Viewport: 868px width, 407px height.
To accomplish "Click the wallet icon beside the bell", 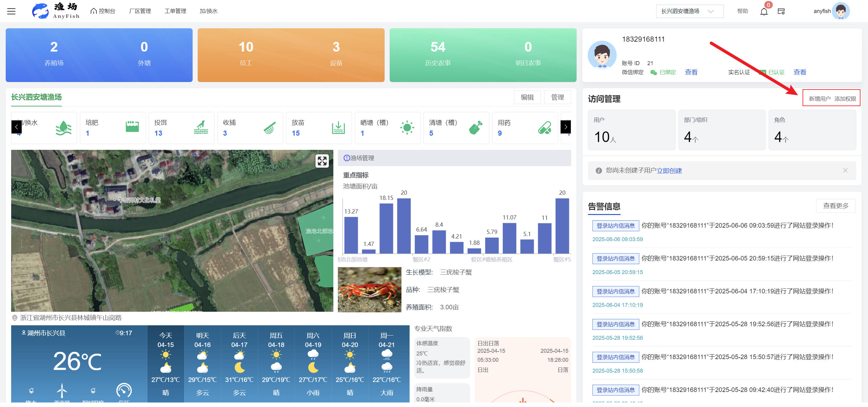I will [781, 11].
